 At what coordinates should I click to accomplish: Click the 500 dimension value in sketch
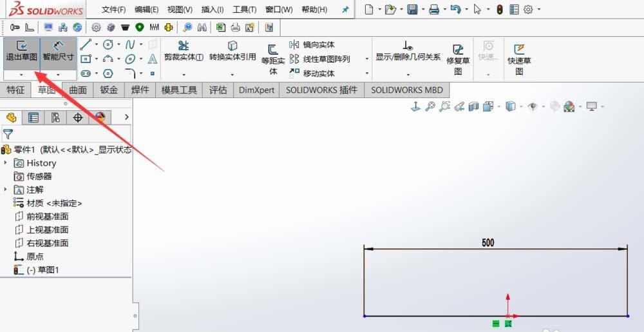point(488,242)
